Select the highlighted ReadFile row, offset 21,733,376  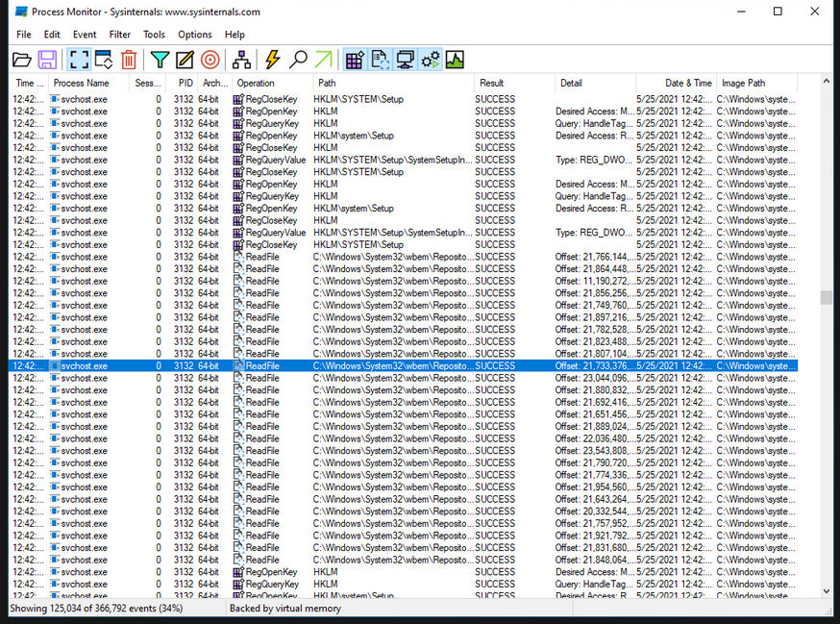pyautogui.click(x=404, y=365)
